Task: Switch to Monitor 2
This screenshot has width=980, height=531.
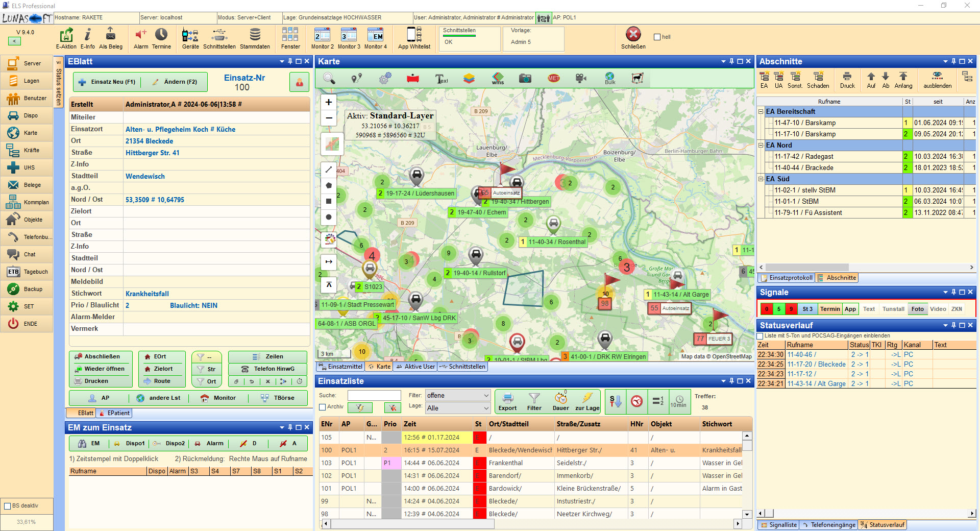Action: click(323, 38)
